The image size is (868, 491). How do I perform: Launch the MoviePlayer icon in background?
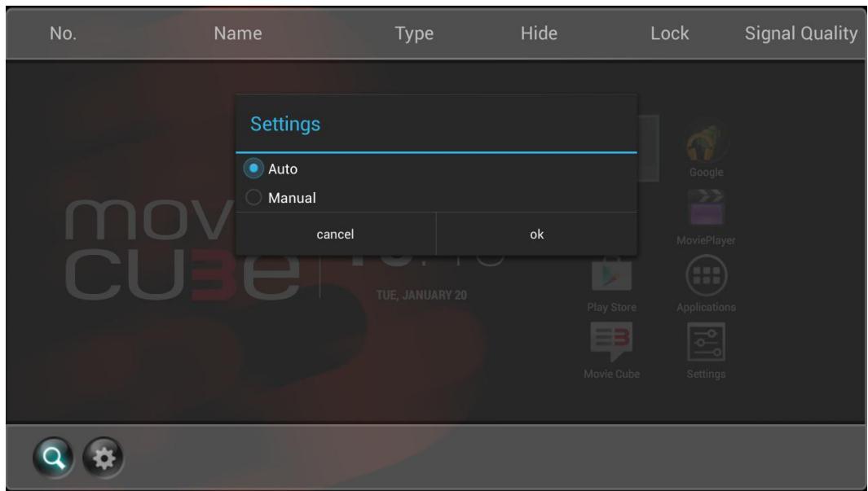click(x=707, y=208)
